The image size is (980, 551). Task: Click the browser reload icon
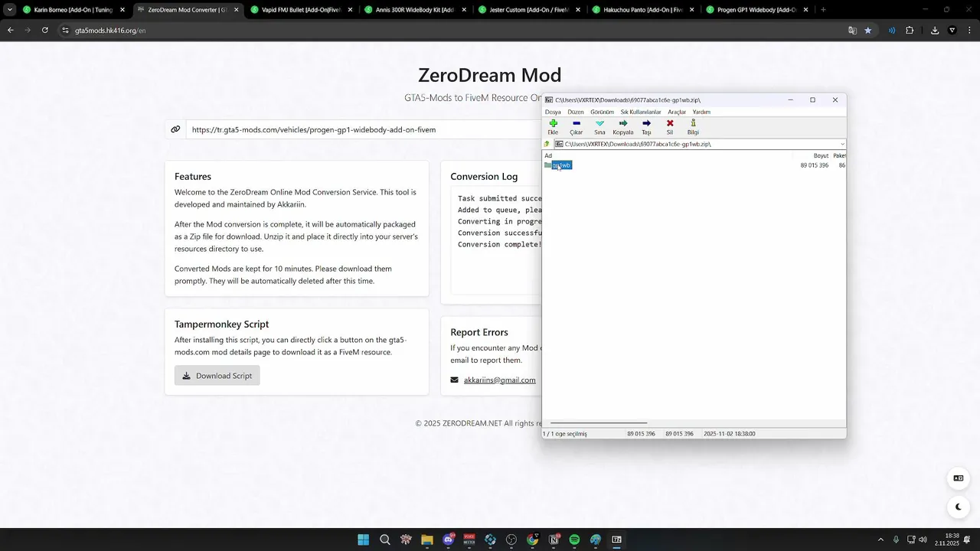(45, 31)
